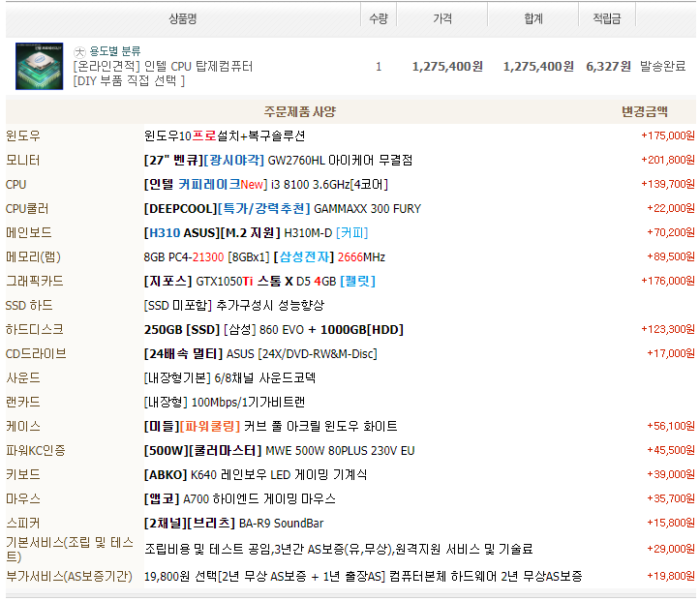Screen dimensions: 700x601
Task: Click the 조립비용 및 테스트 공임 service line
Action: tap(339, 550)
